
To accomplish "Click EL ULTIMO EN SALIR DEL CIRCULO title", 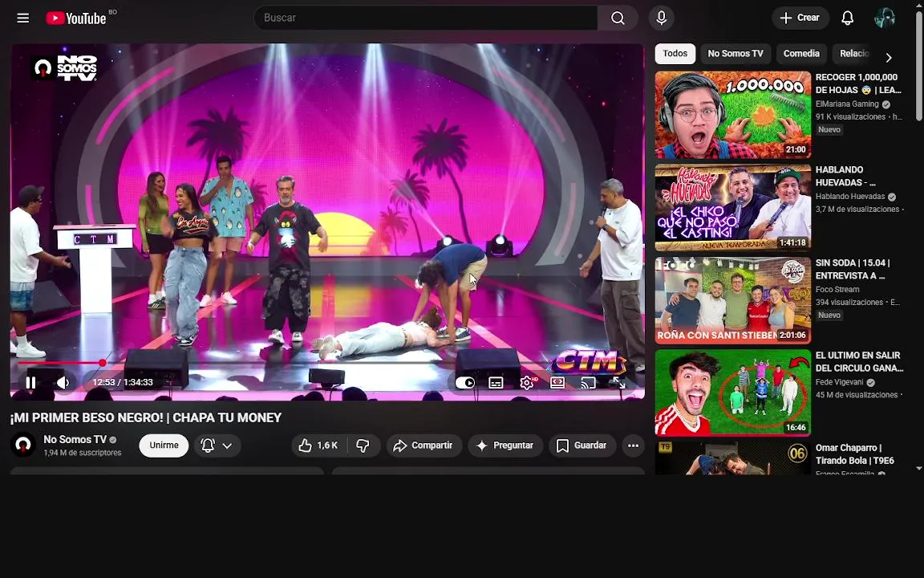I will coord(859,361).
